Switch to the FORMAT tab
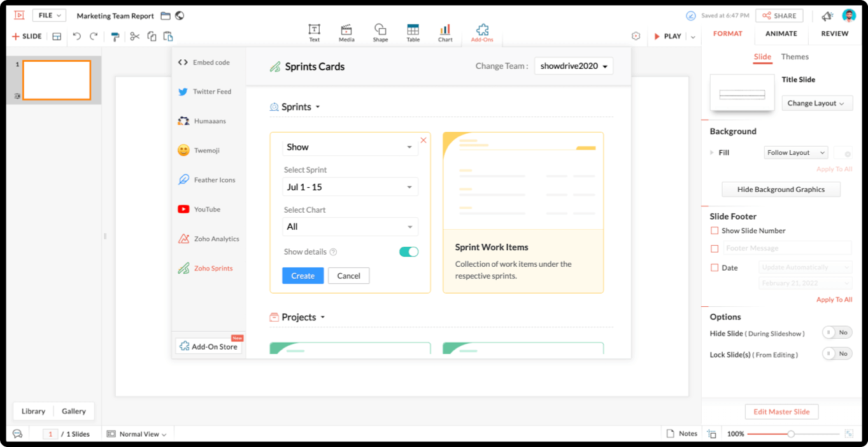 click(728, 34)
